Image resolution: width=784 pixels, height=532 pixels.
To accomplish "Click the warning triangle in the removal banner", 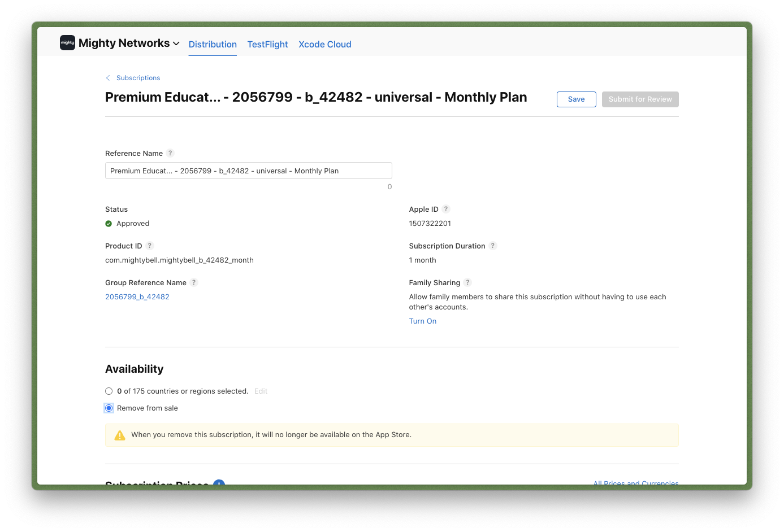I will pyautogui.click(x=120, y=435).
